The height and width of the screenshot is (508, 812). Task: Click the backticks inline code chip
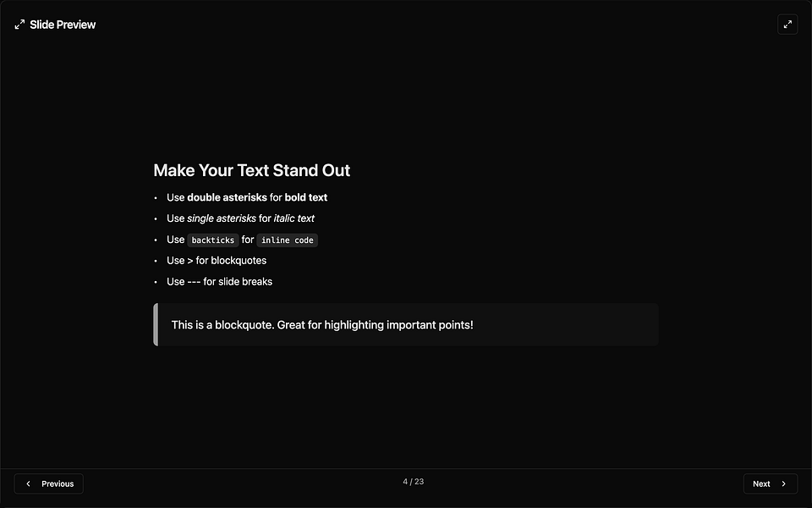coord(213,240)
